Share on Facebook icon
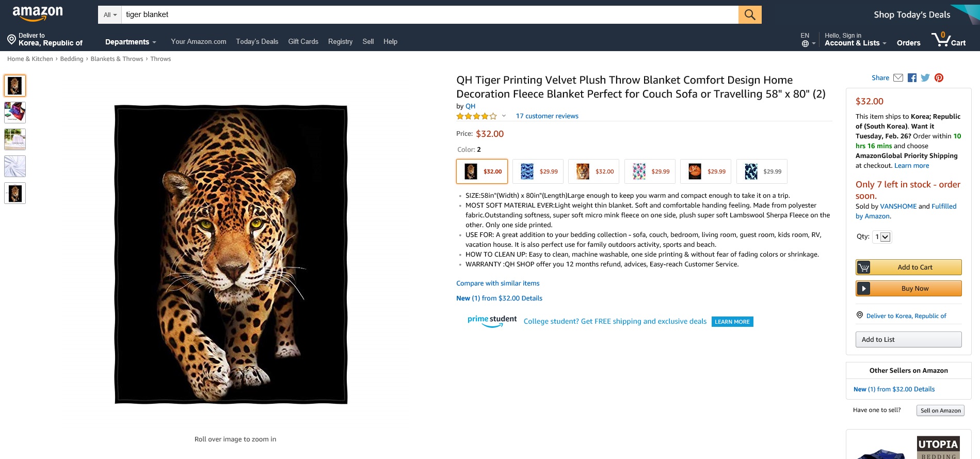This screenshot has width=980, height=459. (912, 78)
